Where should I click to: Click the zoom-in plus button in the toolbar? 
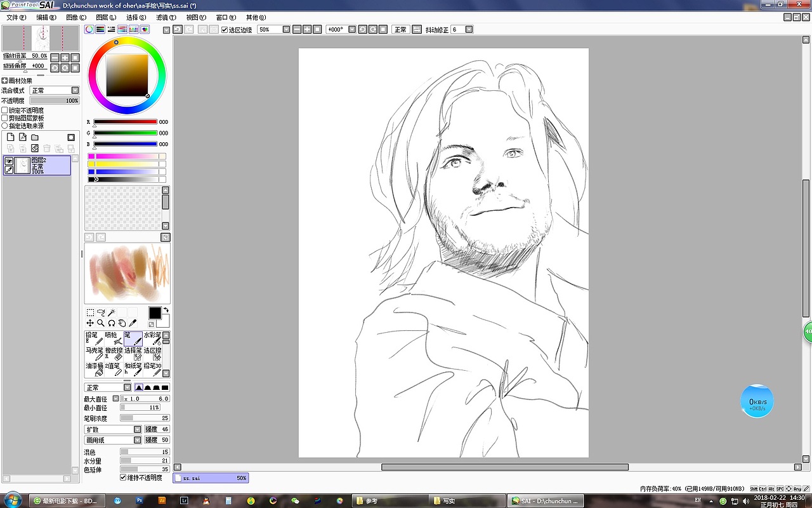[307, 29]
